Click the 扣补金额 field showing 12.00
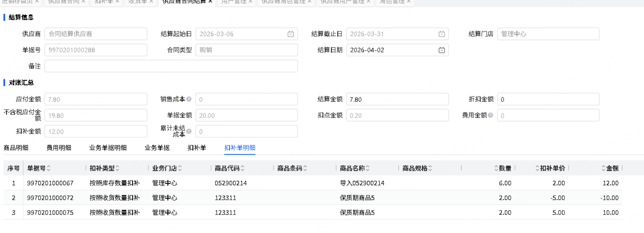Screen dimensions: 644x233 tap(96, 132)
